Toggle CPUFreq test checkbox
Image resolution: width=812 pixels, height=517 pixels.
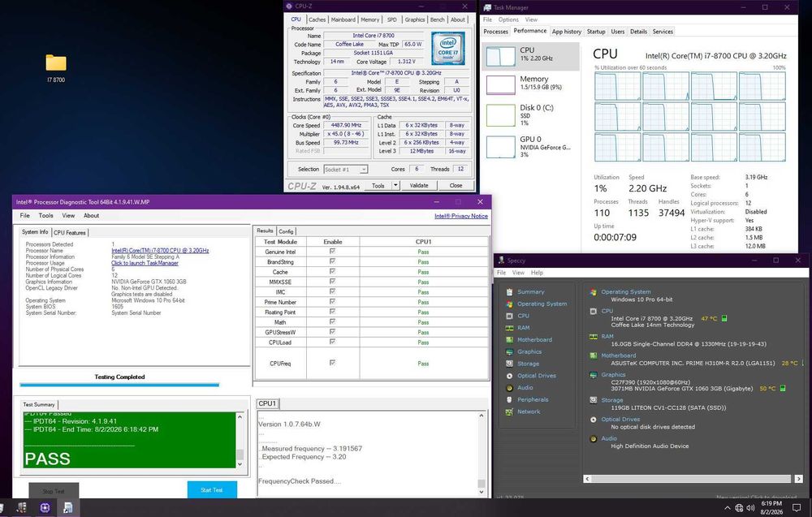coord(332,363)
